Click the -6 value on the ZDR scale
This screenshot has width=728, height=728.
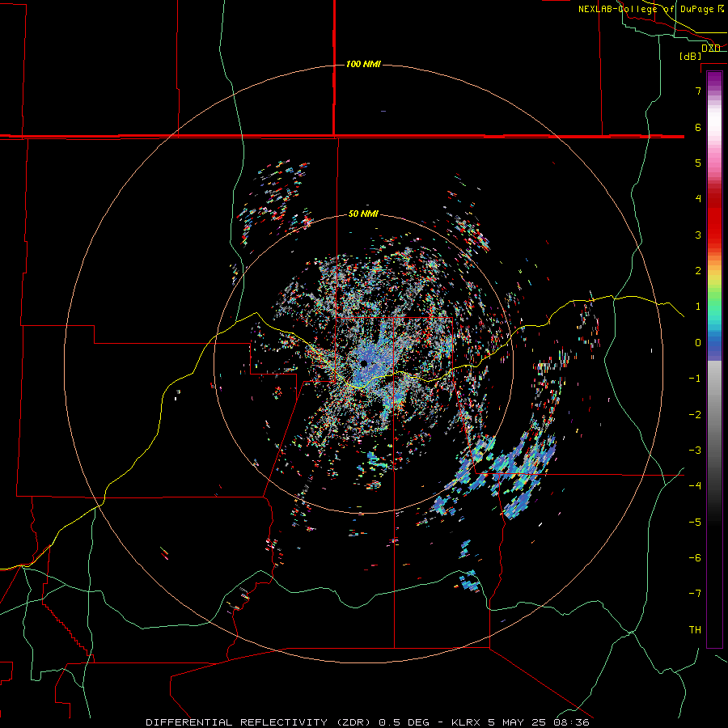(695, 558)
